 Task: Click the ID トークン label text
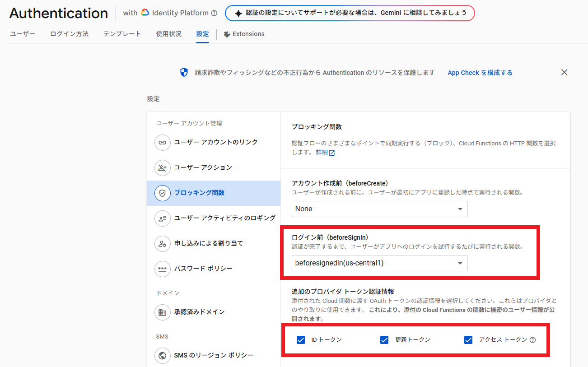(x=327, y=340)
